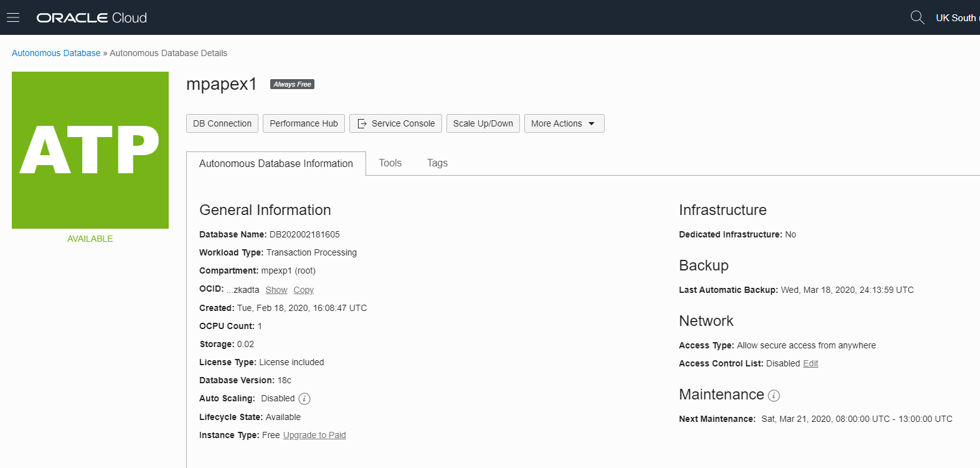Click the Oracle Cloud logo
The image size is (980, 468).
pos(92,18)
